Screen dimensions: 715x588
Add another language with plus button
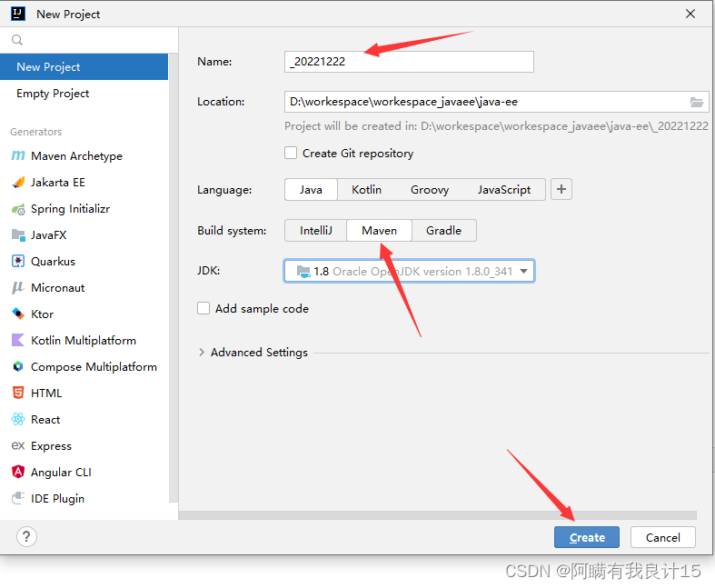(x=561, y=189)
